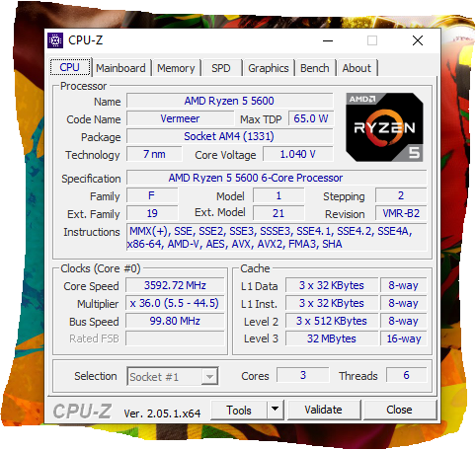Switch to the SPD tab
476x450 pixels.
tap(221, 68)
